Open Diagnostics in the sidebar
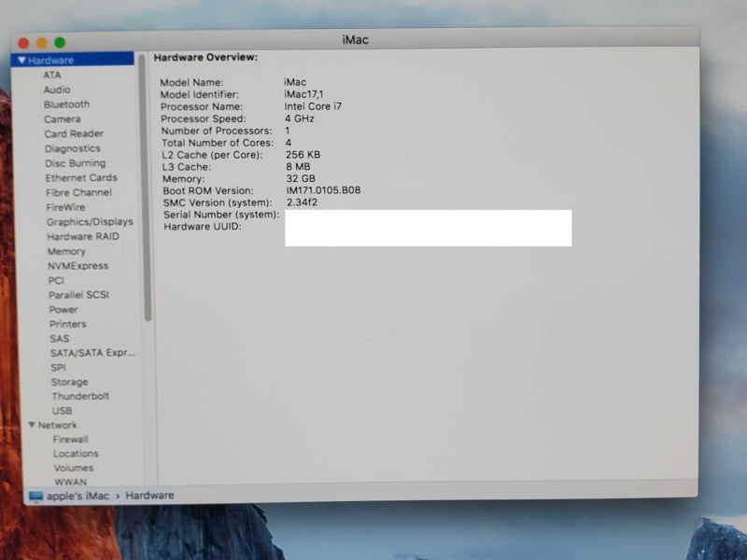 73,148
